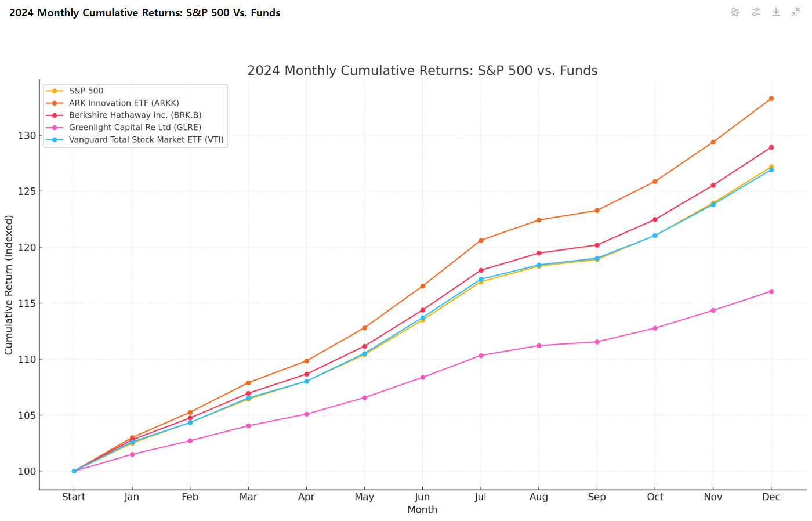Screen dimensions: 812x521
Task: Click the 'Nov' x-axis label
Action: 713,497
